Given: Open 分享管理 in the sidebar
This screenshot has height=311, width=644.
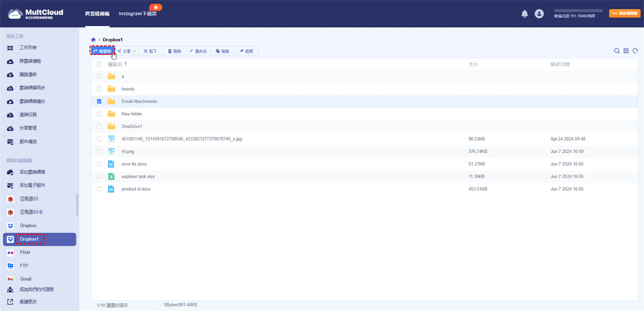Looking at the screenshot, I should coord(28,128).
